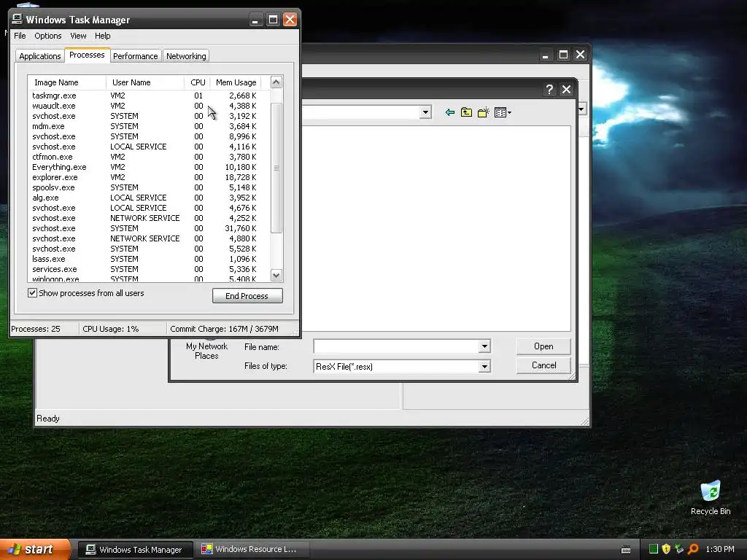Maximize the Windows Resource Localization window
Screen dimensions: 747x560
(563, 55)
